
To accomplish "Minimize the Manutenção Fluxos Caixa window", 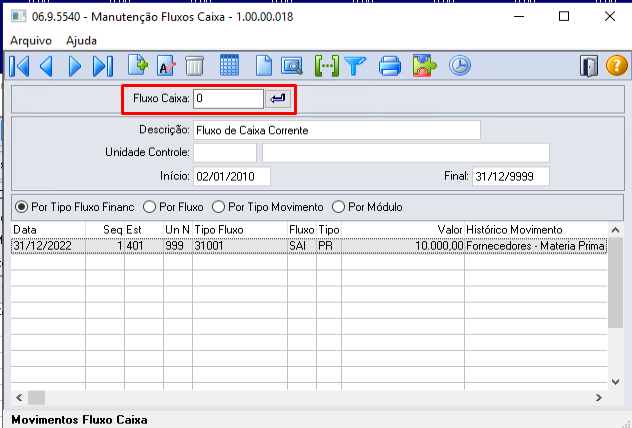I will tap(519, 17).
